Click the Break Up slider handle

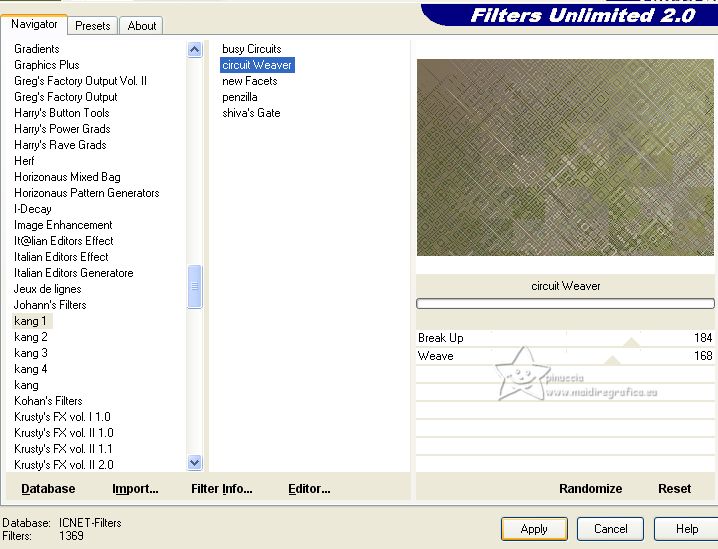click(x=631, y=342)
